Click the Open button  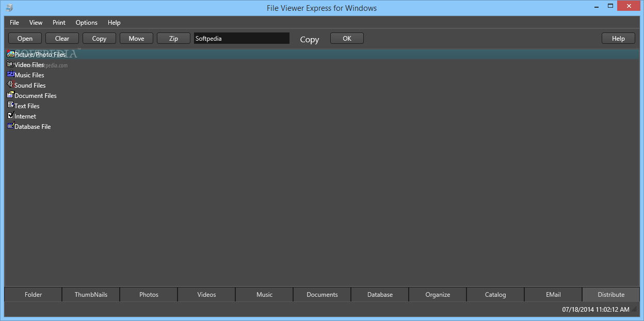click(x=25, y=38)
